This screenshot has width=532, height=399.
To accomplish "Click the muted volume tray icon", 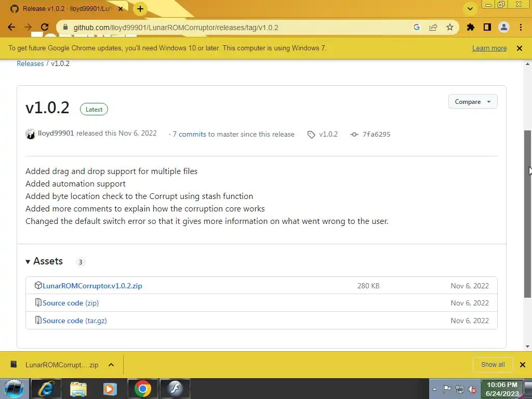I will coord(472,390).
